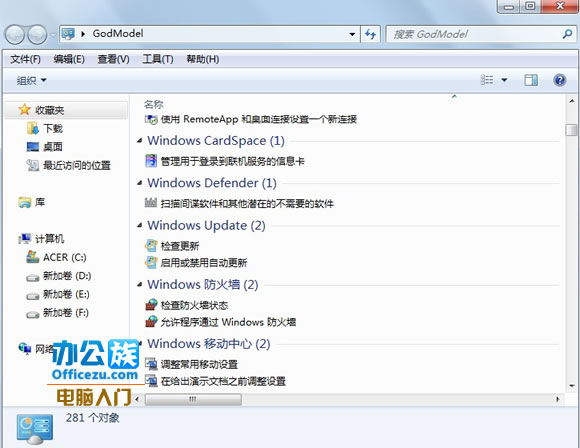Click the Favorites star icon in sidebar
580x448 pixels.
(24, 110)
